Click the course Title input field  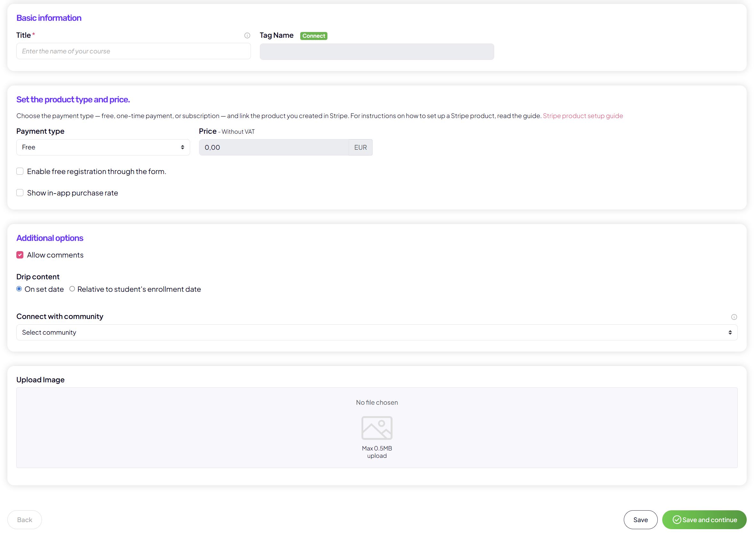pyautogui.click(x=133, y=51)
